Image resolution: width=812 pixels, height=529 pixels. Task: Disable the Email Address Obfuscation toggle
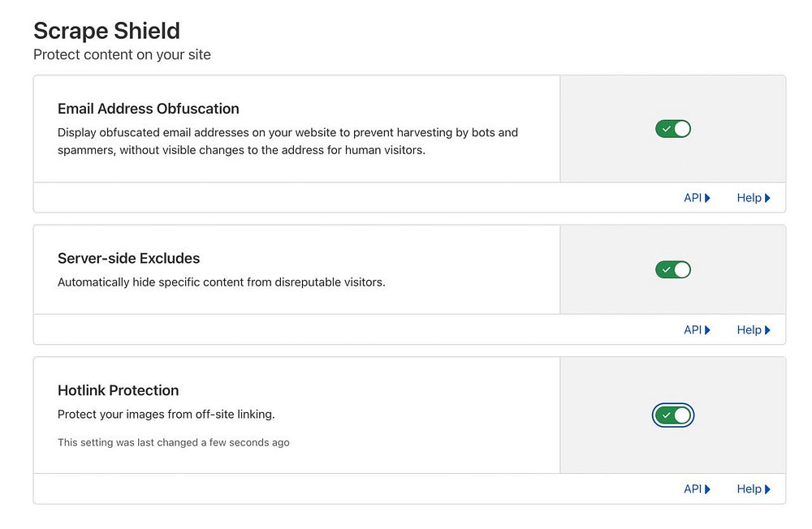coord(673,129)
